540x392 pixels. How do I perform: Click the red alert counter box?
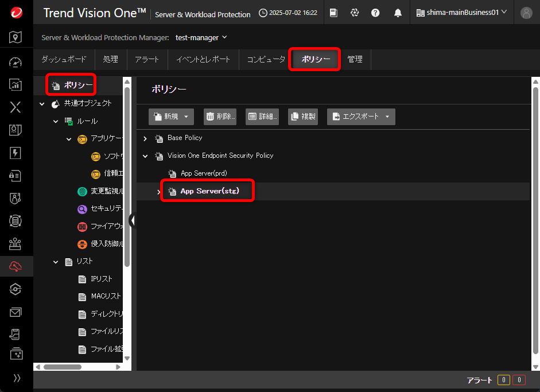(519, 380)
